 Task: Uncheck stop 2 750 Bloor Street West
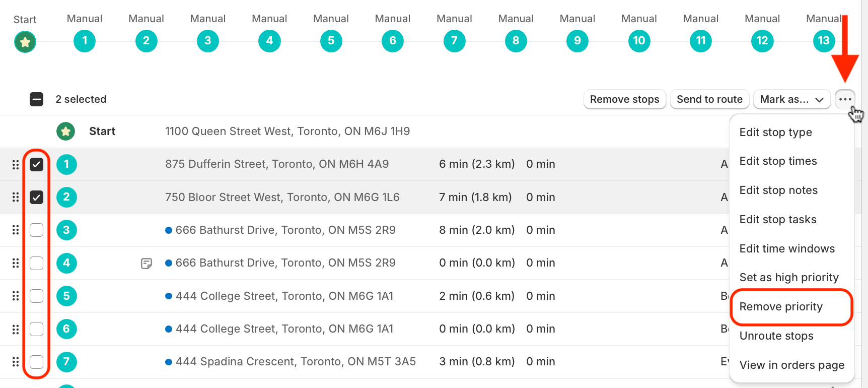pyautogui.click(x=36, y=197)
